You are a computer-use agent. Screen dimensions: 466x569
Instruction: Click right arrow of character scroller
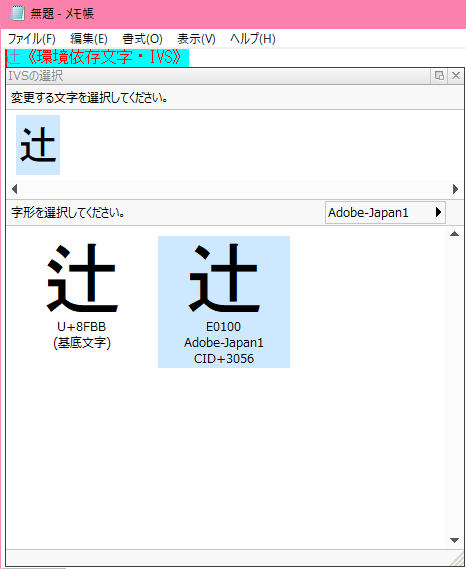[455, 189]
